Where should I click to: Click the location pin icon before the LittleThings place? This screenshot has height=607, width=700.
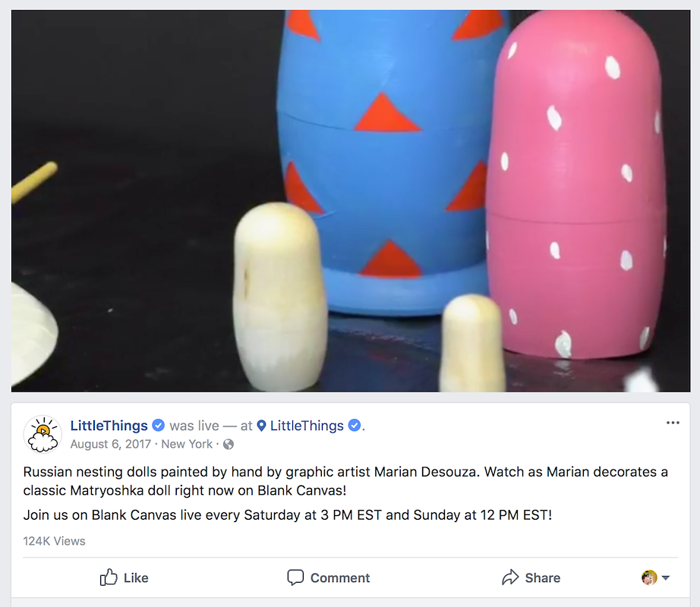point(262,426)
